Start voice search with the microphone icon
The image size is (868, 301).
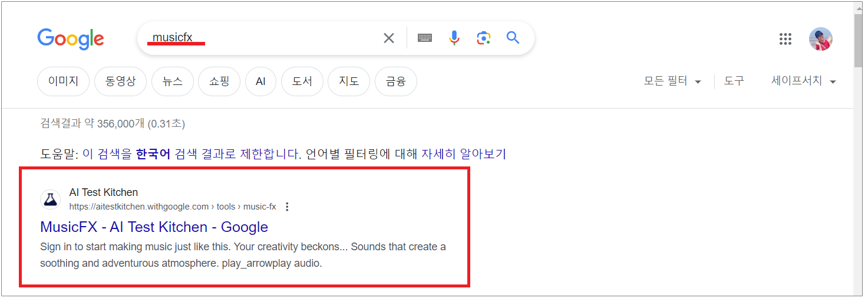click(x=454, y=38)
